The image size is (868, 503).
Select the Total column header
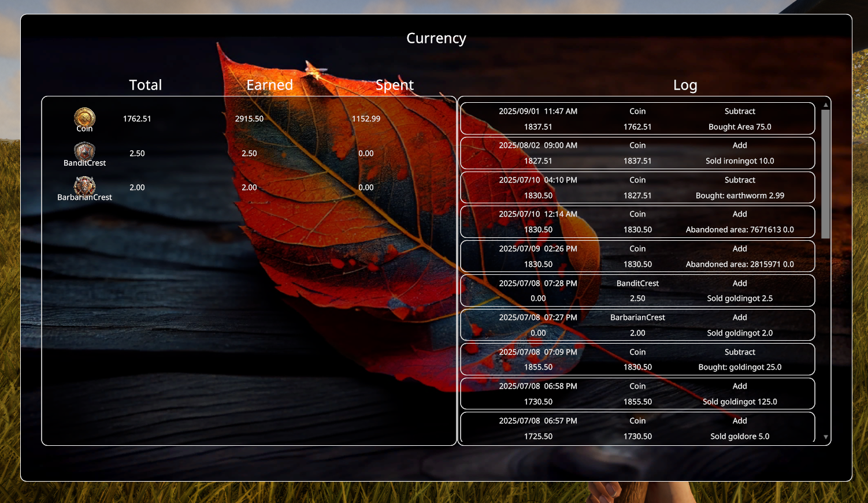click(145, 85)
